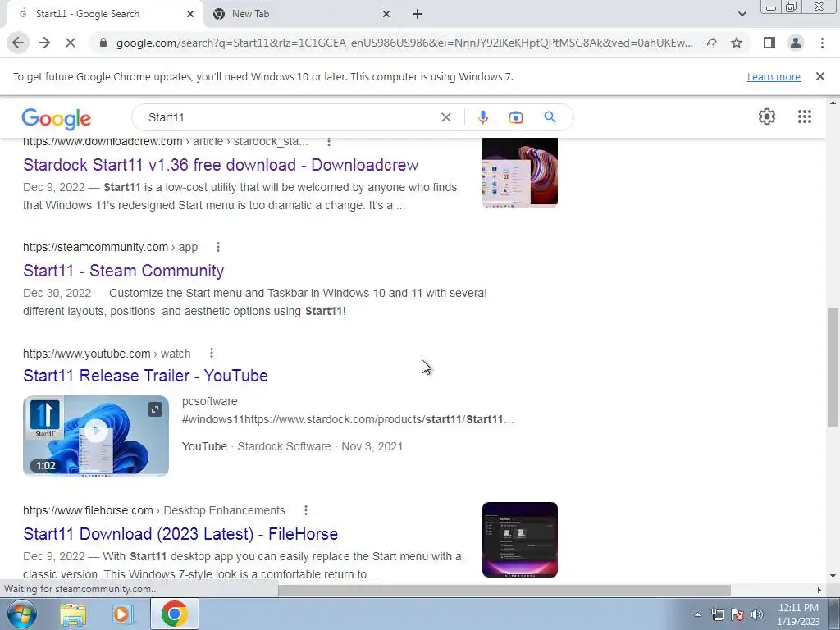This screenshot has height=630, width=840.
Task: Open options for the youtube result
Action: 212,353
